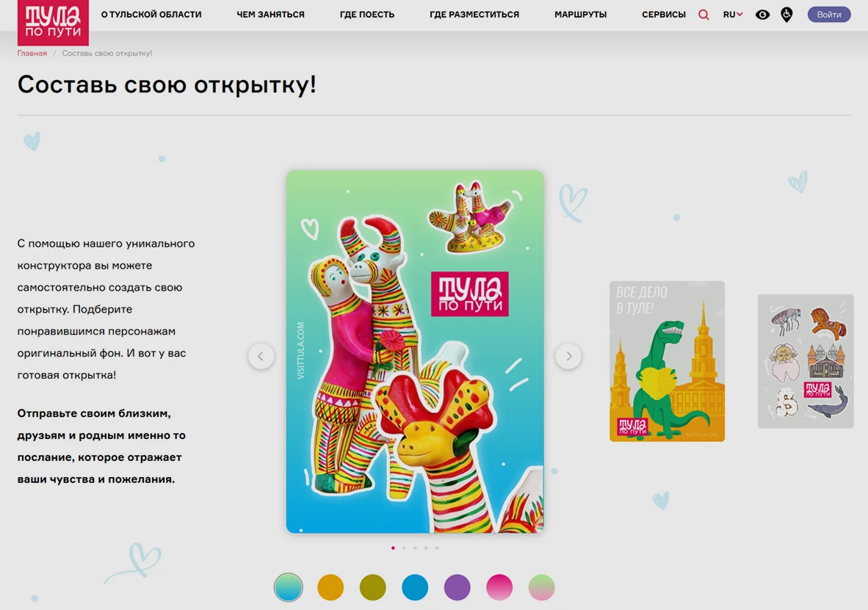Select the first carousel pagination dot
This screenshot has height=610, width=868.
(393, 548)
